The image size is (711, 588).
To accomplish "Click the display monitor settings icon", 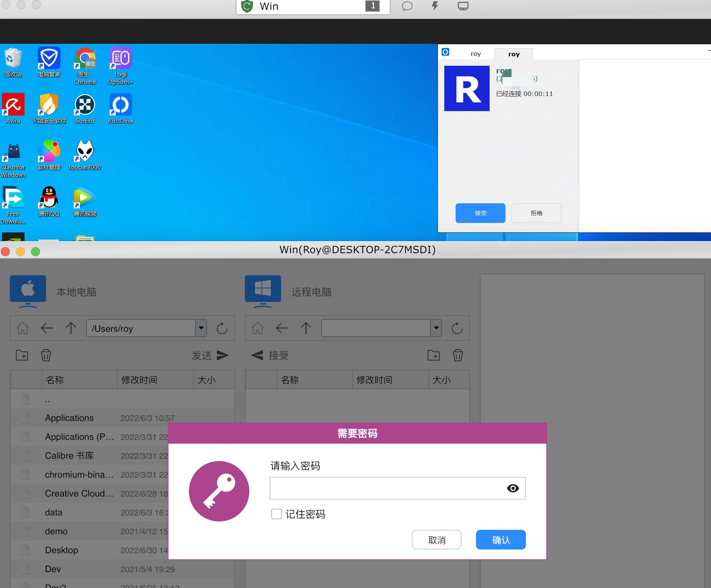I will tap(463, 6).
